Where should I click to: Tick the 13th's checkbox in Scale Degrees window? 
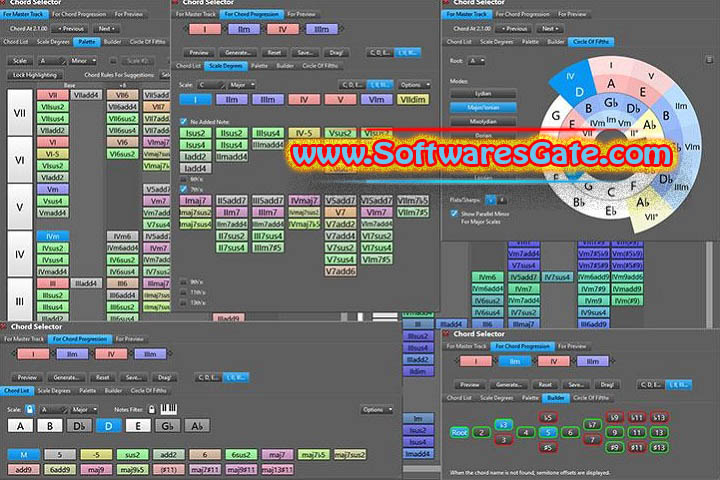[x=184, y=303]
